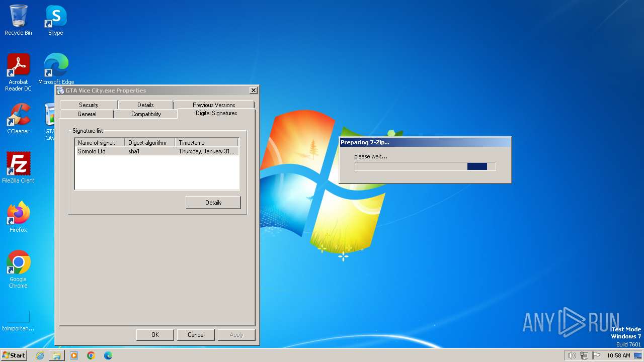Open the network tray icon

(x=584, y=355)
